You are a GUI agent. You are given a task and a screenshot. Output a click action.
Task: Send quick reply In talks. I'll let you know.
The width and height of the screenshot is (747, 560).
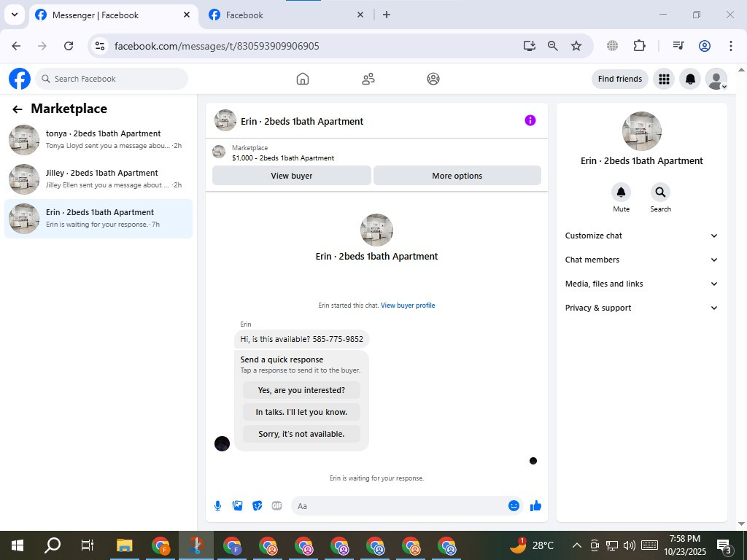[x=301, y=412]
